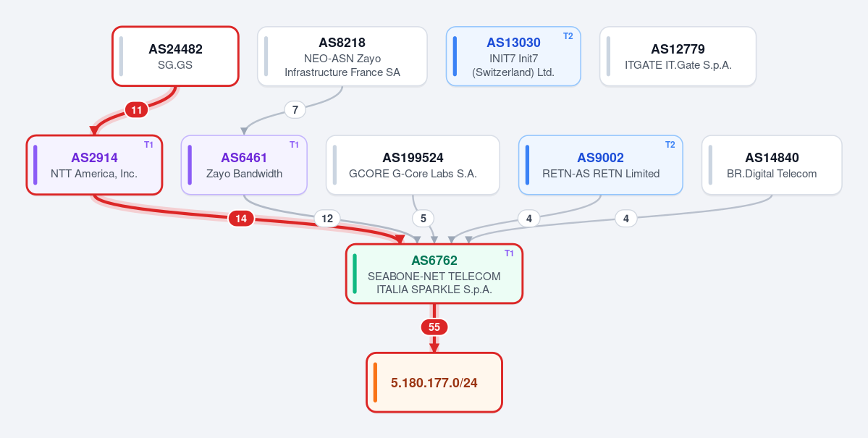Click the edge count badge labeled 7
Screen dimensions: 868x438
coord(295,110)
